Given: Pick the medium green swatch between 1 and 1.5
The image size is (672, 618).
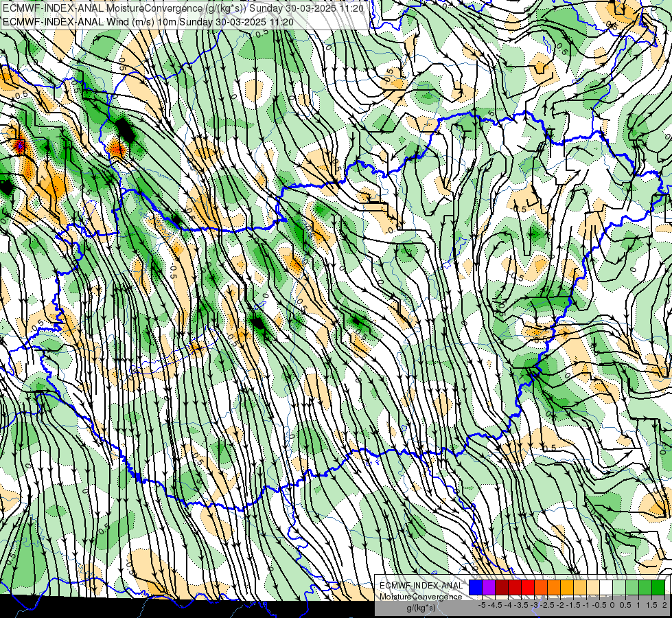Looking at the screenshot, I should 645,588.
